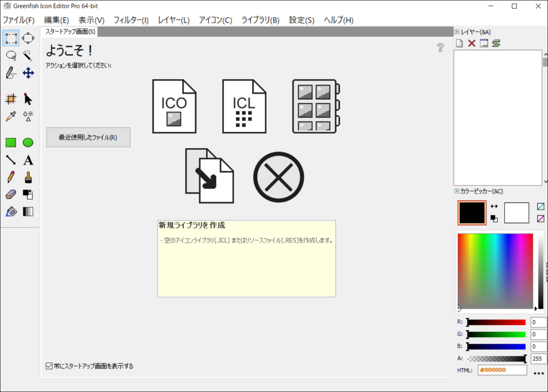Delete the current layer with the red X
The width and height of the screenshot is (548, 392).
coord(471,42)
